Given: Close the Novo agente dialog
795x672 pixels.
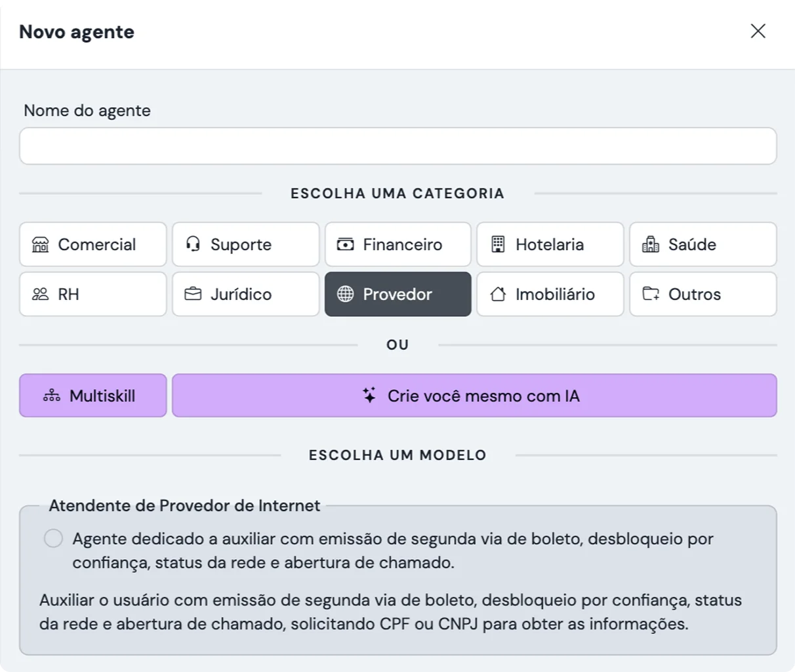Looking at the screenshot, I should (758, 31).
